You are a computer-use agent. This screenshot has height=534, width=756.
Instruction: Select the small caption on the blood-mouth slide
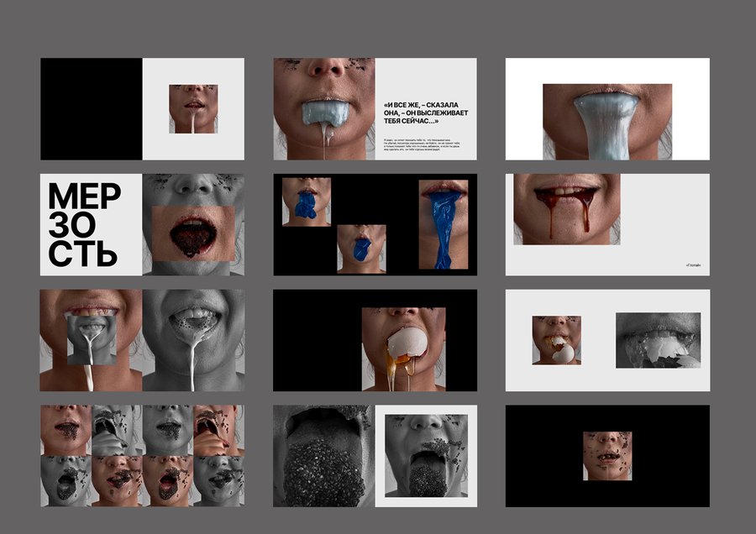(693, 265)
